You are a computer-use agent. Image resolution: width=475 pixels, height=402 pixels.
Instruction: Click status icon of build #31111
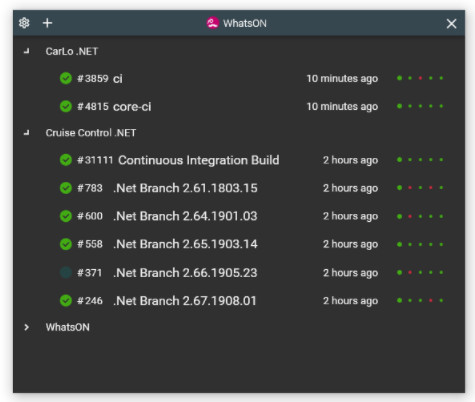click(x=66, y=160)
